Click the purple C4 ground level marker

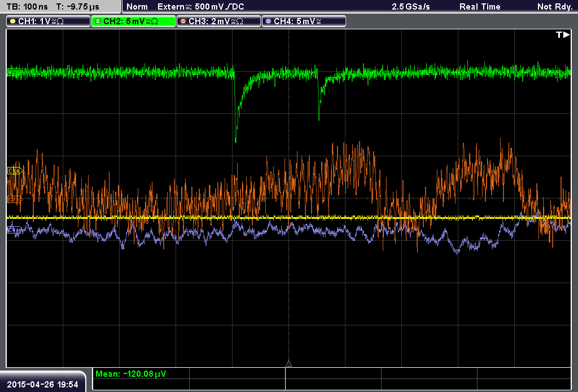[x=15, y=230]
